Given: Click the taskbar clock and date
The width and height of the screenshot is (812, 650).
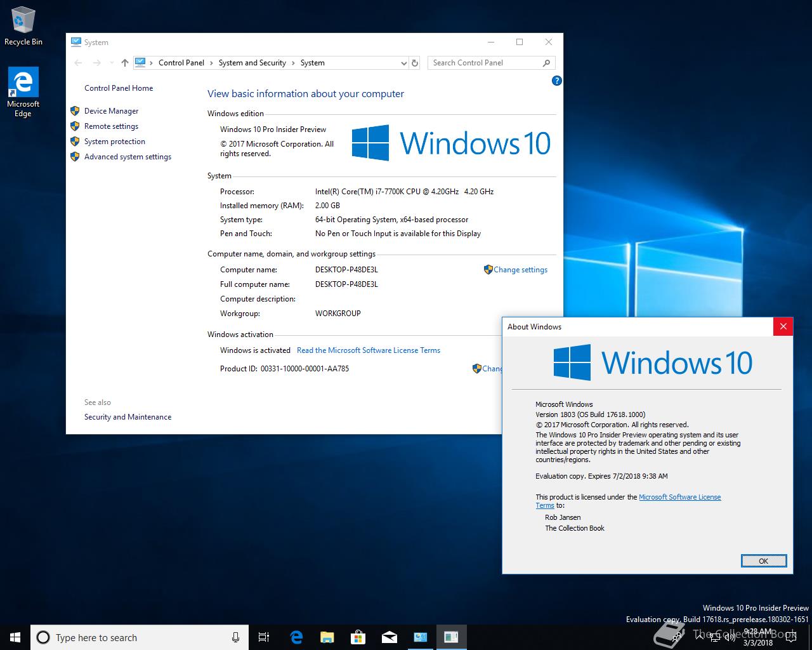Looking at the screenshot, I should [757, 637].
